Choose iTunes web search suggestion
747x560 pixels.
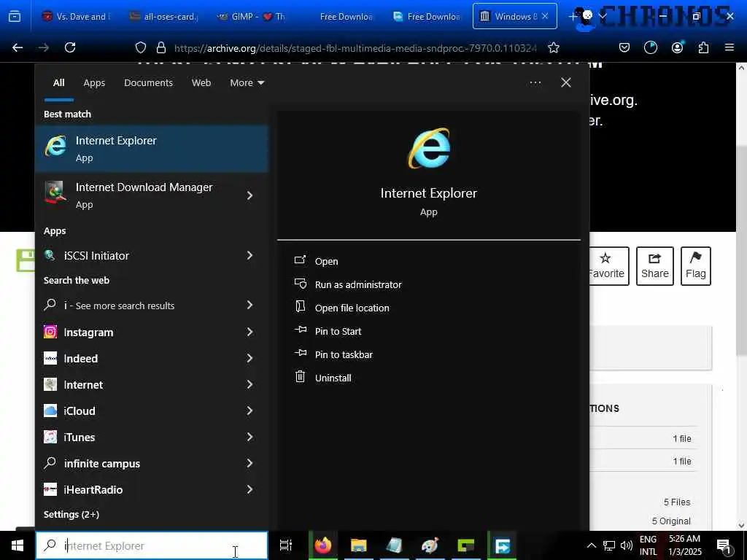[x=152, y=437]
